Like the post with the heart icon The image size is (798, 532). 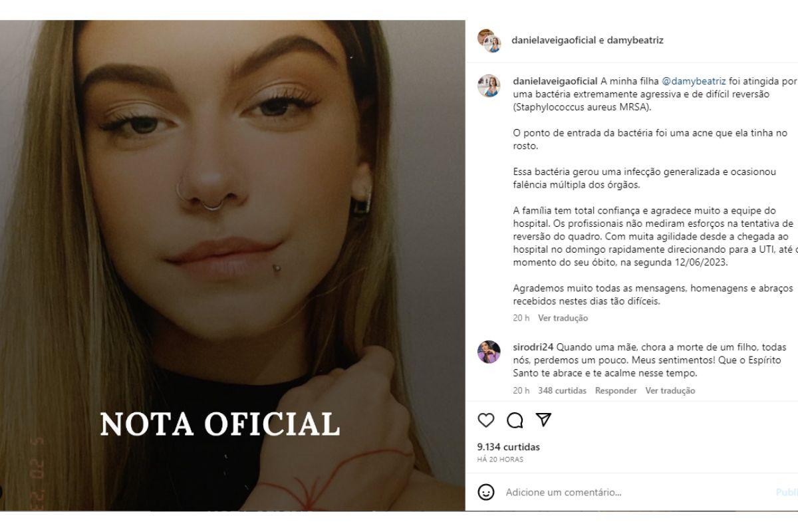(486, 420)
